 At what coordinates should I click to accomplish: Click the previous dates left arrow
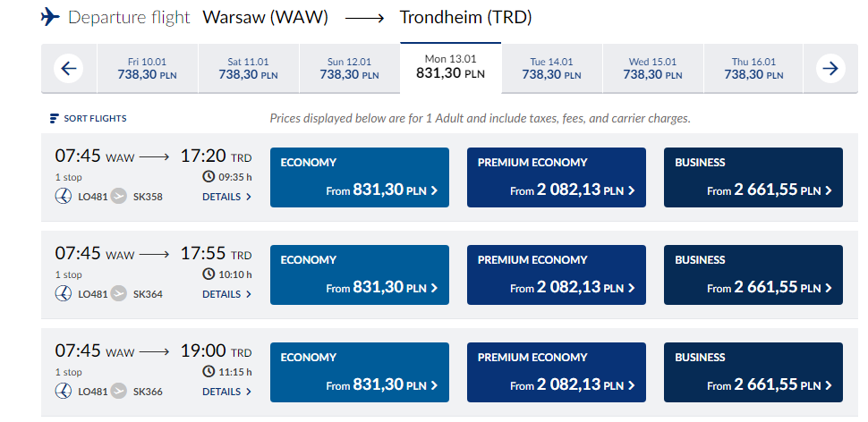[x=69, y=69]
